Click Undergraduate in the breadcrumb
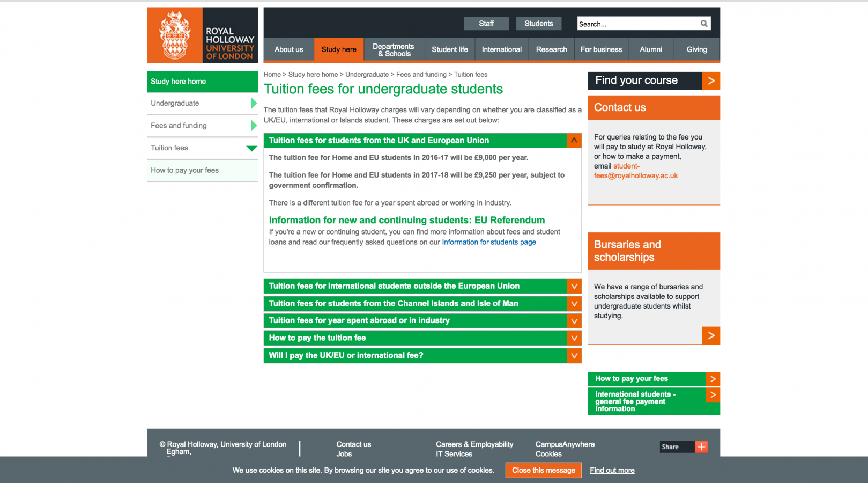868x483 pixels. (367, 75)
